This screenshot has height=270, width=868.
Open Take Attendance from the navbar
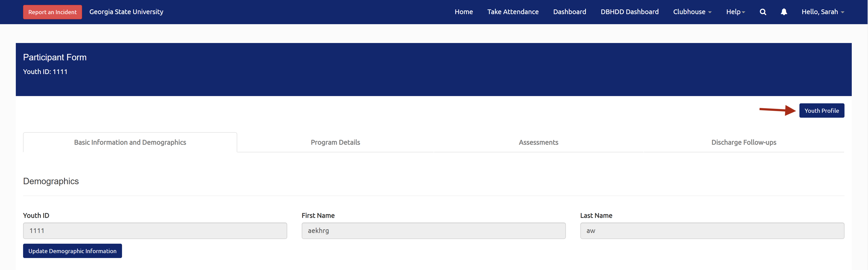pos(513,12)
